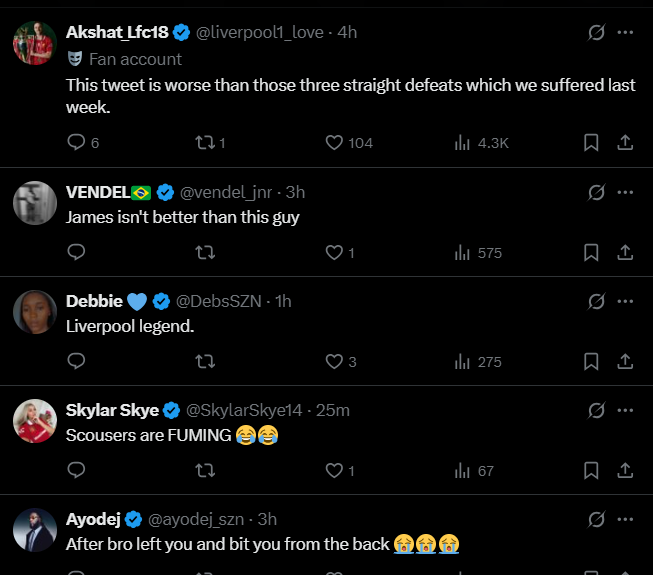Open more options on Debbie's tweet
Viewport: 653px width, 575px height.
pyautogui.click(x=625, y=301)
